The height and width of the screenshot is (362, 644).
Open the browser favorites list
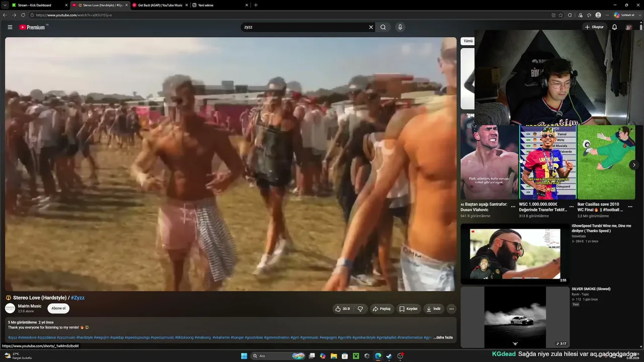pos(589,15)
